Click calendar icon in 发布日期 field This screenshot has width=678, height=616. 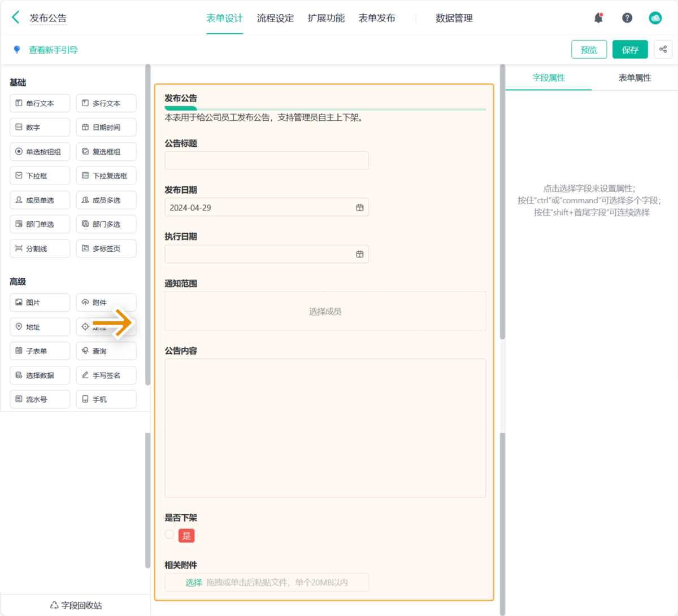point(359,208)
